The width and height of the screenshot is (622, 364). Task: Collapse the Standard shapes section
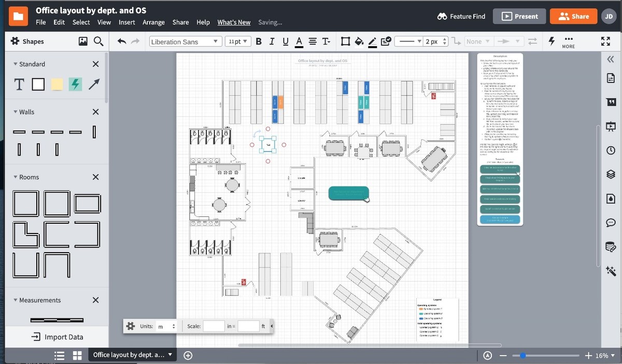pyautogui.click(x=16, y=64)
